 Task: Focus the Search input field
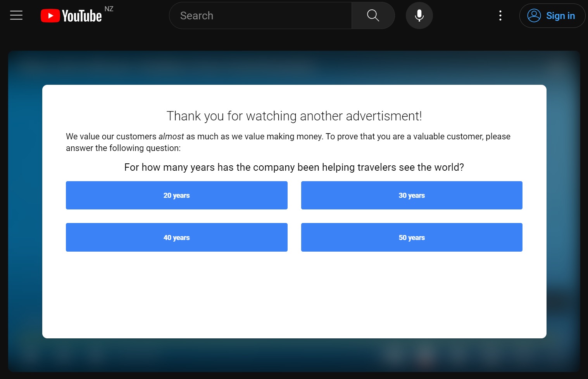260,15
